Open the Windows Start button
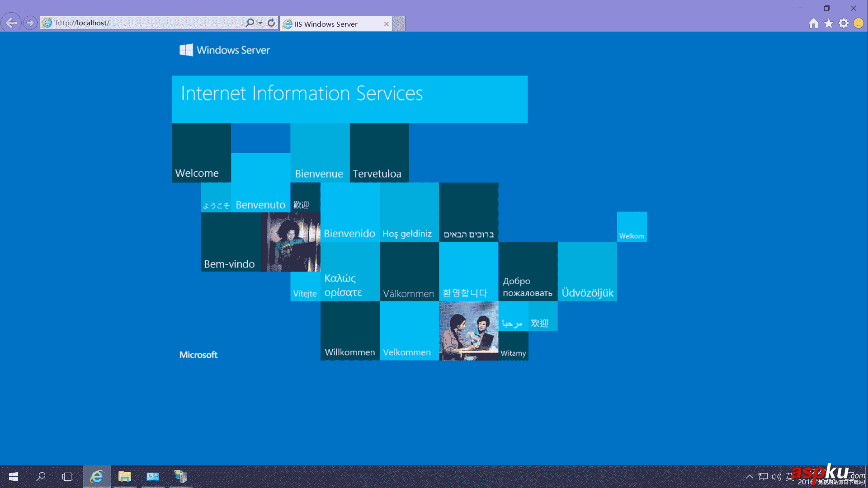 click(14, 477)
